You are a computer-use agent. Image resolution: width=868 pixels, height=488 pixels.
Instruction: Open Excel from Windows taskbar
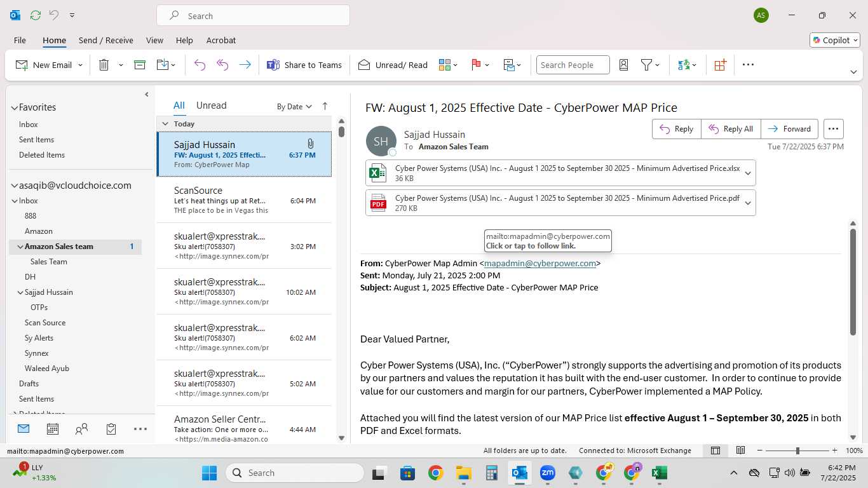(659, 473)
